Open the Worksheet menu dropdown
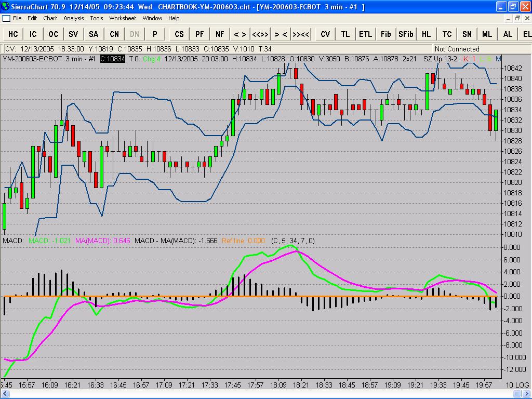Image resolution: width=532 pixels, height=399 pixels. coord(123,18)
